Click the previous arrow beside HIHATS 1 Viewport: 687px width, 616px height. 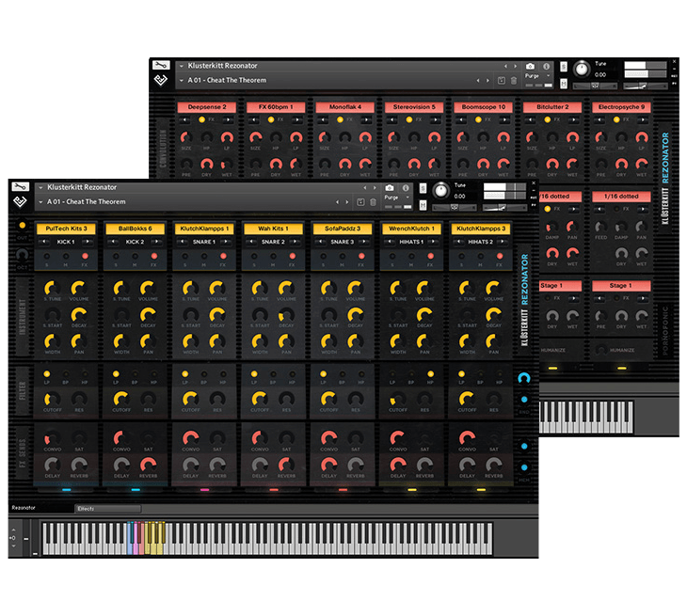(390, 242)
